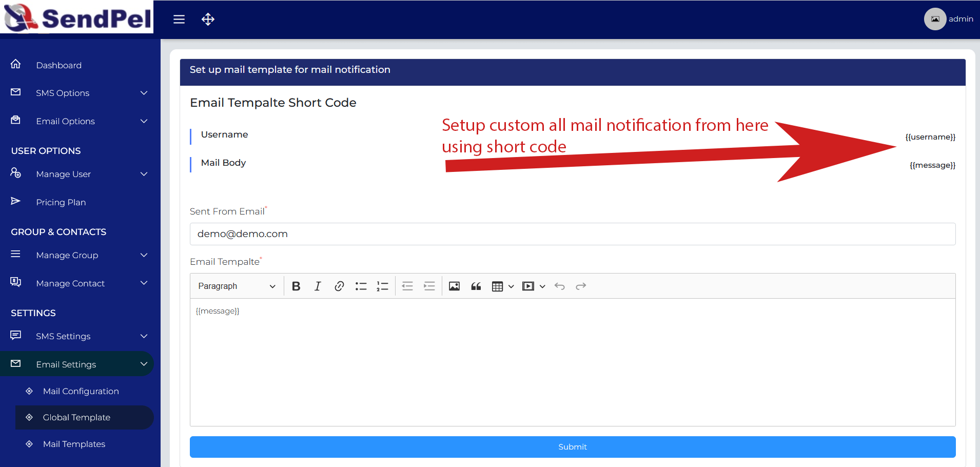The width and height of the screenshot is (980, 467).
Task: Click the undo icon in editor
Action: tap(560, 286)
